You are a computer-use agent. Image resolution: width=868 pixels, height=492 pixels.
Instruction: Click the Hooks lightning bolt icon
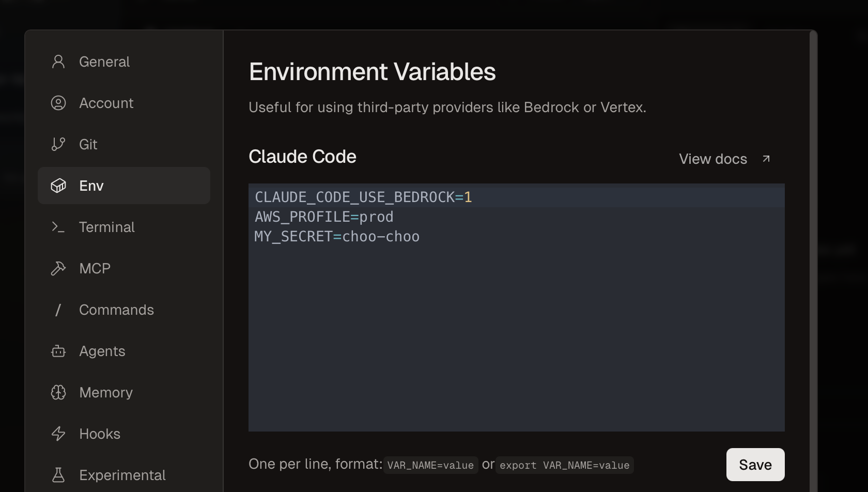(x=58, y=434)
